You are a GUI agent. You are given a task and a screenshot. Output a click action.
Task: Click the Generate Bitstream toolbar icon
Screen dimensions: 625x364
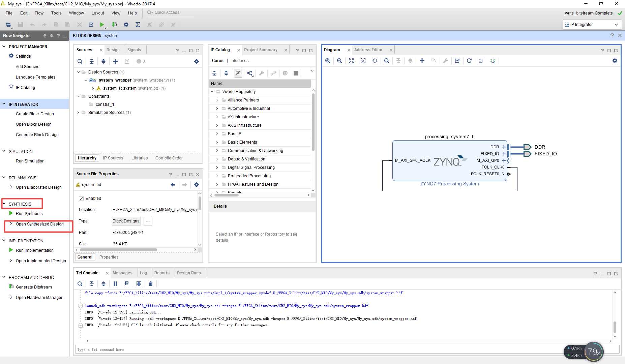115,25
